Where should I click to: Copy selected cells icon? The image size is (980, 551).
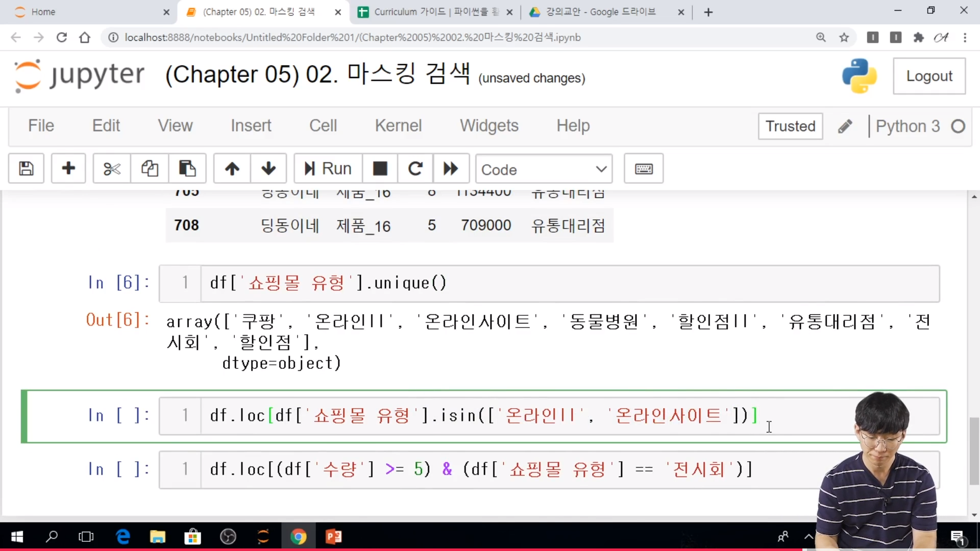[x=150, y=168]
